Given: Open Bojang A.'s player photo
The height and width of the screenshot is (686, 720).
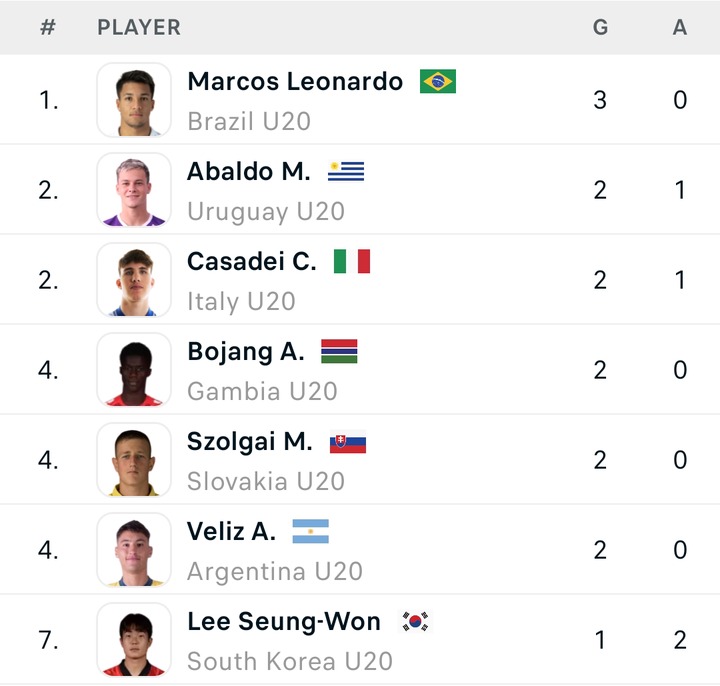Looking at the screenshot, I should point(134,370).
